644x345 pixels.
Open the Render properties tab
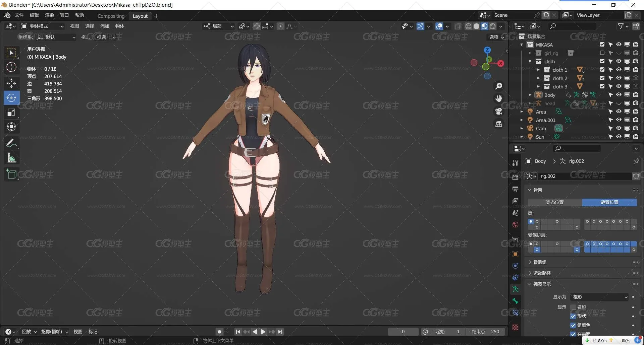tap(516, 177)
